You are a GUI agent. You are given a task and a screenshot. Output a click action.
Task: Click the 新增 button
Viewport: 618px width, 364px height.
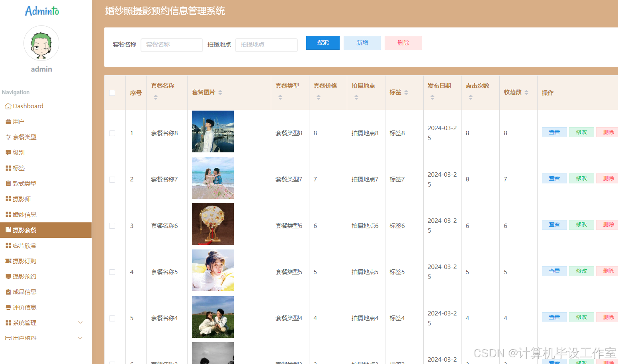coord(362,43)
